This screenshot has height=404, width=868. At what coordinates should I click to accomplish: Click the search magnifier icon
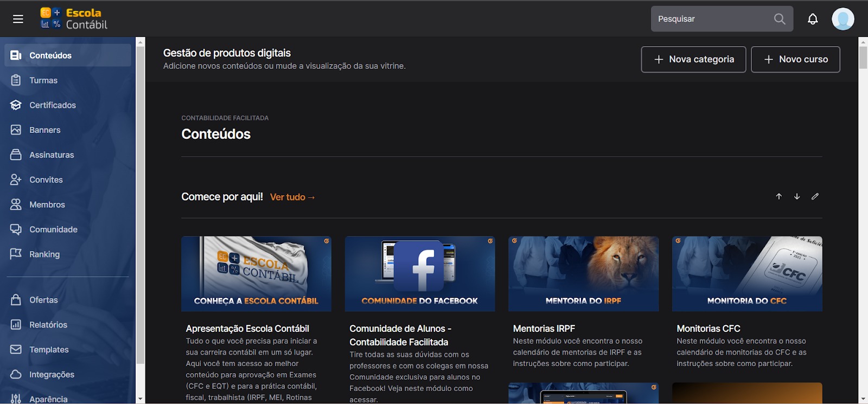(x=780, y=19)
